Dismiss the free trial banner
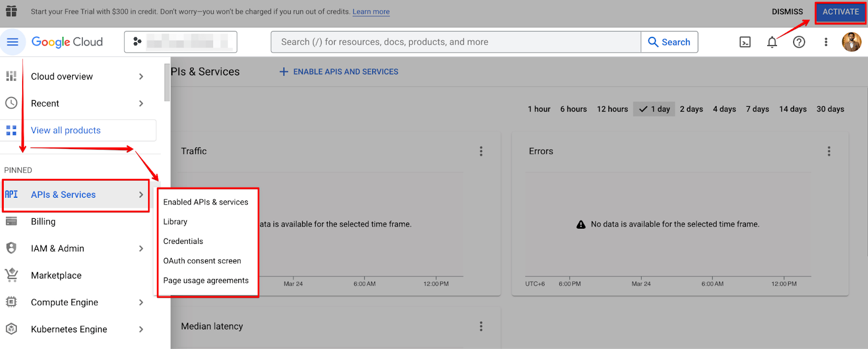Screen dimensions: 868x349 pyautogui.click(x=787, y=12)
